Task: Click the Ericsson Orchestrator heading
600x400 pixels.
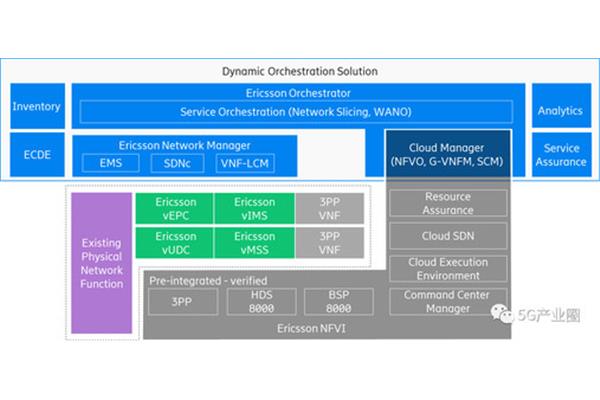Action: coord(298,93)
